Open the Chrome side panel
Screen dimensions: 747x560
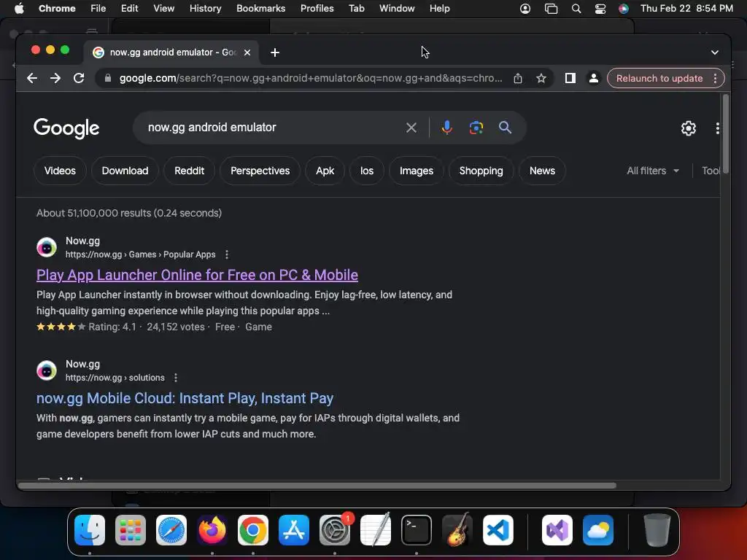point(570,78)
